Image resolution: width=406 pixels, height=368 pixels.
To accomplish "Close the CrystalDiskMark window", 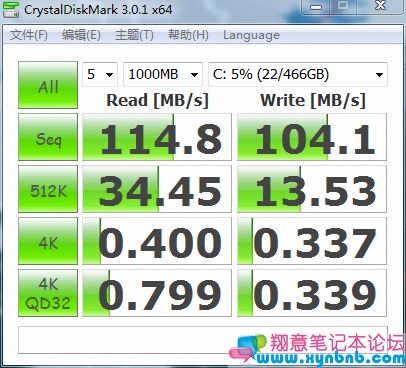I will coord(380,7).
